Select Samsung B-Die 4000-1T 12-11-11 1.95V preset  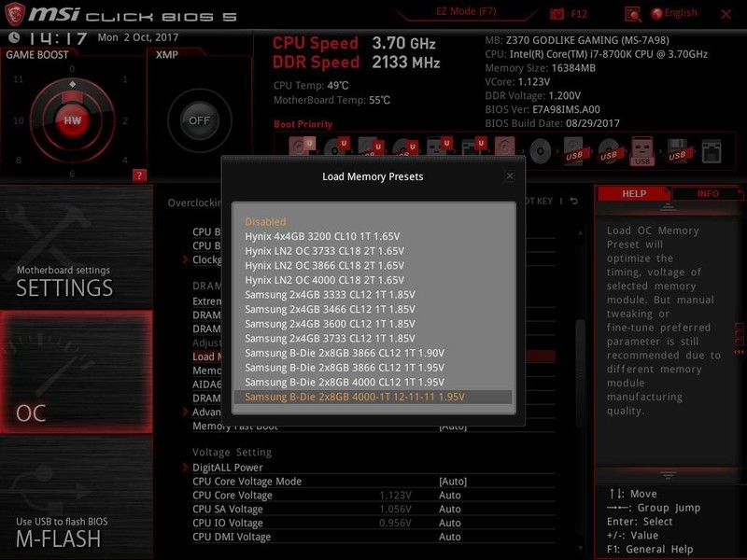click(373, 397)
